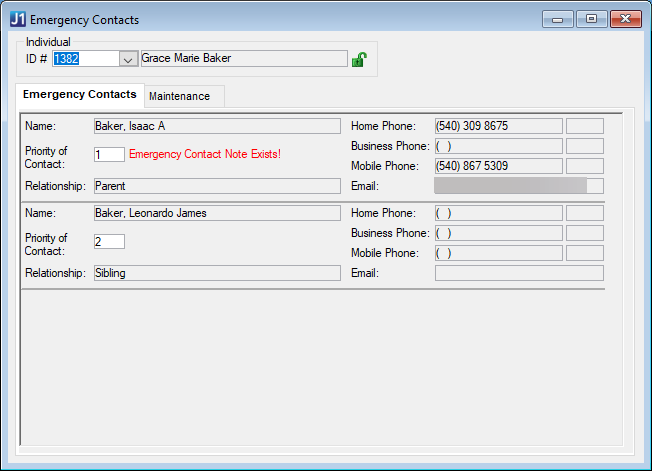Viewport: 652px width, 471px height.
Task: Click the Grace Marie Baker name field
Action: (x=243, y=59)
